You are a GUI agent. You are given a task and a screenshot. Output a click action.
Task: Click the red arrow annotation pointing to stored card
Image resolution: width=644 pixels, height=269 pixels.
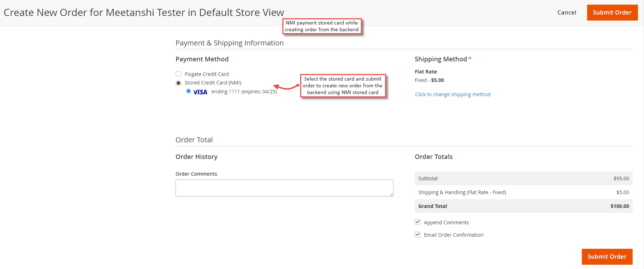click(x=286, y=87)
